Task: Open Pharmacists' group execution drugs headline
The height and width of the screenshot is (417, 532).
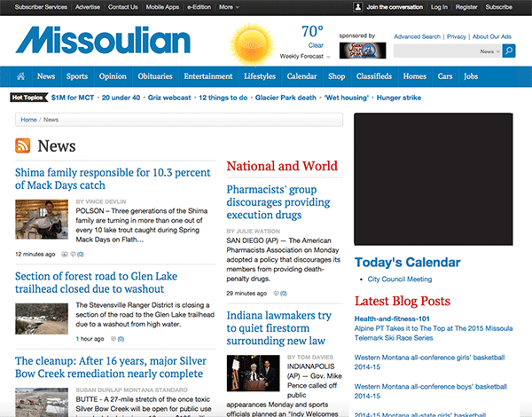Action: [278, 202]
